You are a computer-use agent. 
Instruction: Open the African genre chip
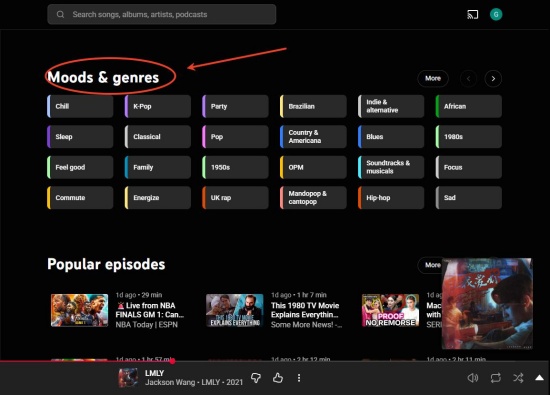coord(469,106)
